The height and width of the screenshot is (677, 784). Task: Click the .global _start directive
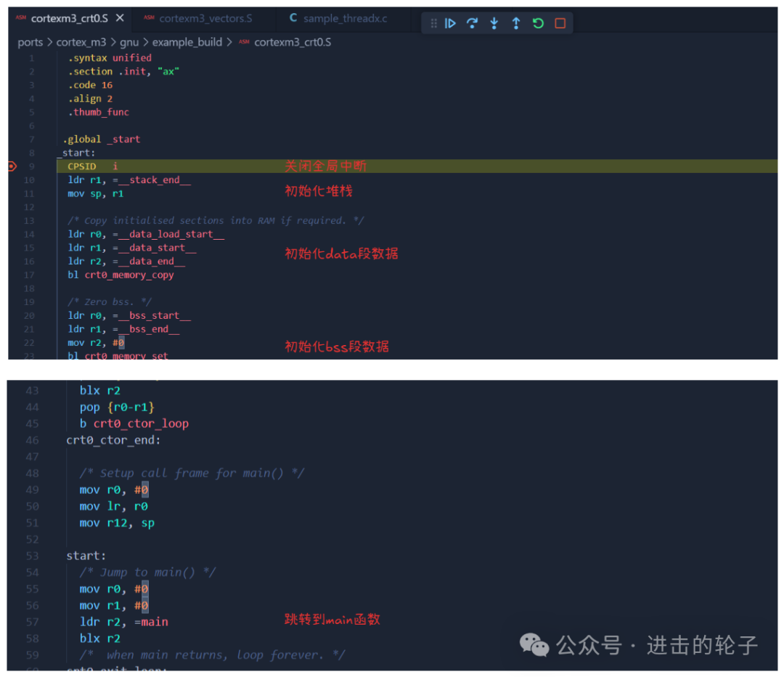pos(102,139)
